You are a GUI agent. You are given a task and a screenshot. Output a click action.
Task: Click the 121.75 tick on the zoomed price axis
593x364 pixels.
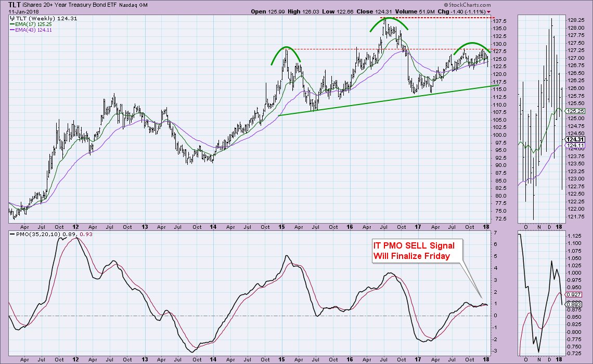(575, 217)
